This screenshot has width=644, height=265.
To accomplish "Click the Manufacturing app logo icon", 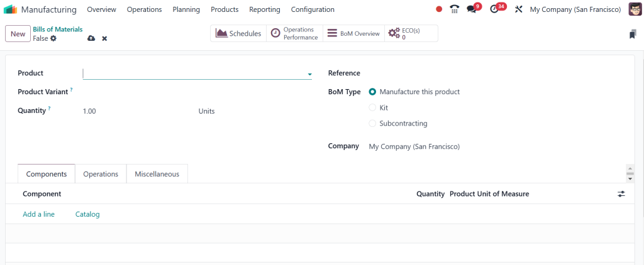I will point(10,9).
